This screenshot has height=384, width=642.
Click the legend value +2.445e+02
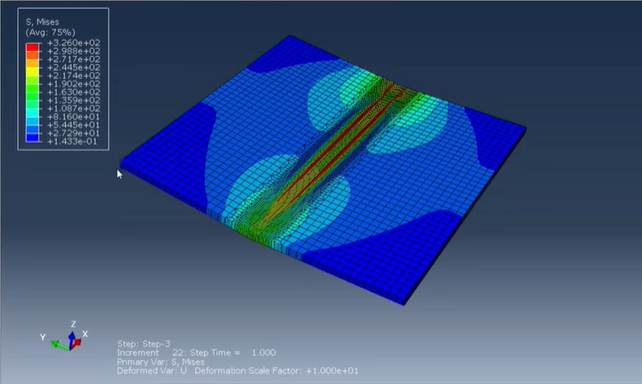click(x=74, y=67)
